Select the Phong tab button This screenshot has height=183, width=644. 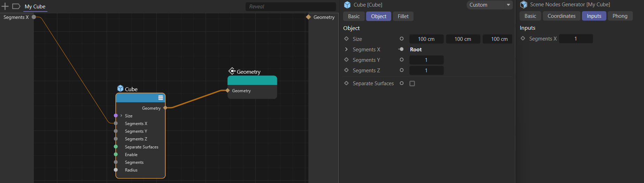click(620, 16)
